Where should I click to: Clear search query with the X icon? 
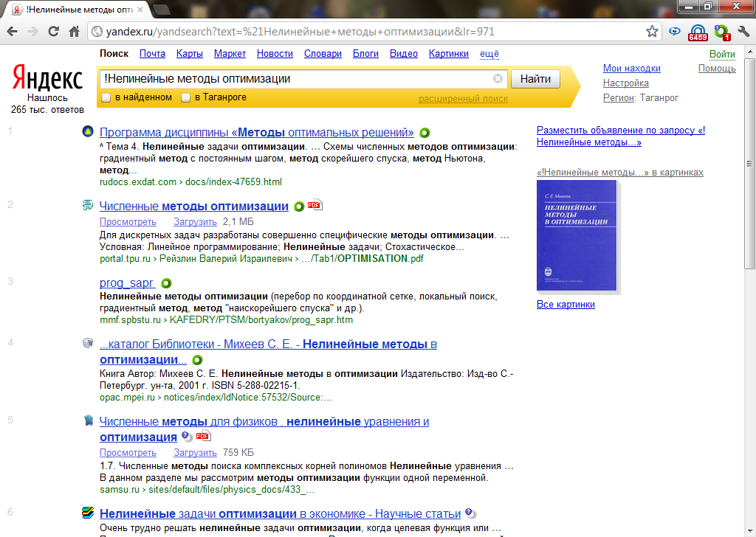click(x=498, y=78)
